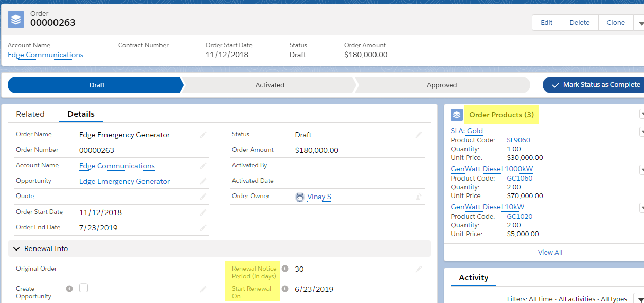644x303 pixels.
Task: Click the Edit button
Action: pyautogui.click(x=546, y=23)
